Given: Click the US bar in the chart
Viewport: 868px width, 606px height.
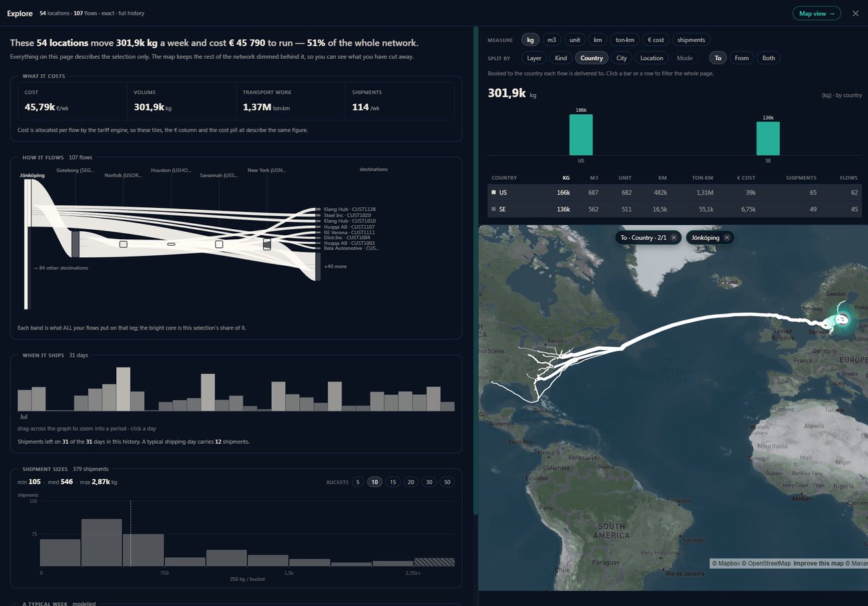Looking at the screenshot, I should [x=581, y=134].
